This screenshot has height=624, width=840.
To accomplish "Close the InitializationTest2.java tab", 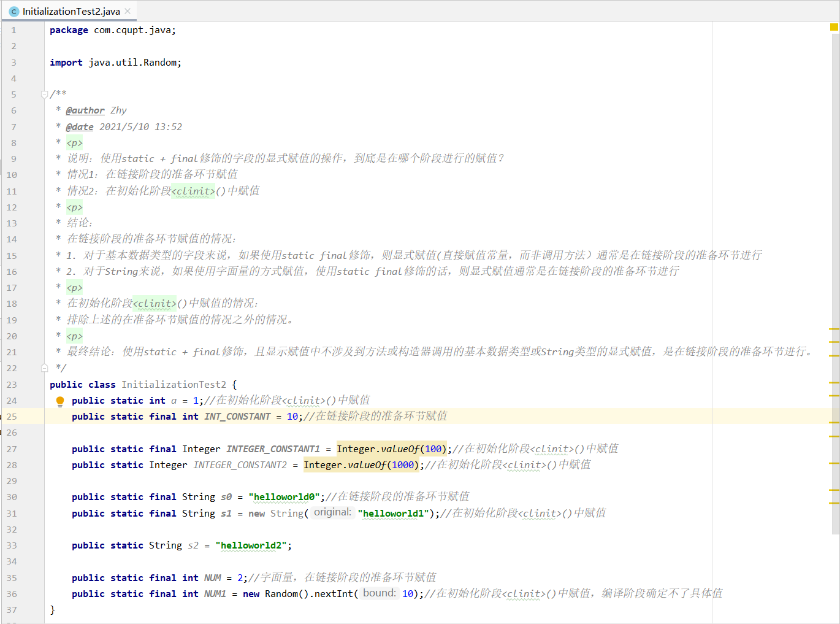I will [128, 11].
